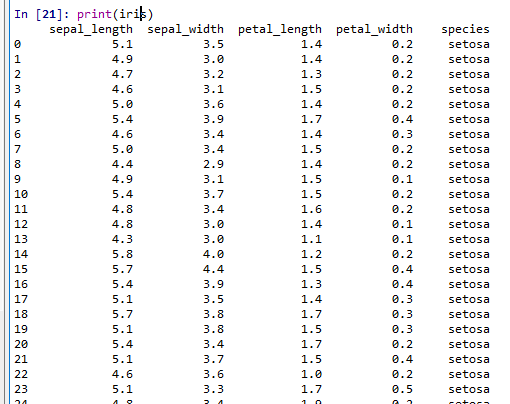Click sepal_width value 3.0 in row 1
Screen dimensions: 510x404
(x=214, y=59)
